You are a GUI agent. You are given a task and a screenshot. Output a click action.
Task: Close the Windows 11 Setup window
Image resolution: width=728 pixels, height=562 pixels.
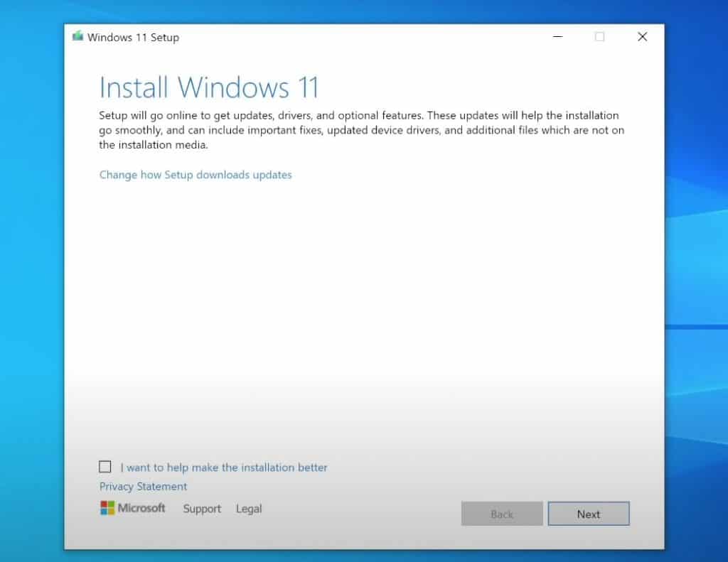pyautogui.click(x=642, y=36)
